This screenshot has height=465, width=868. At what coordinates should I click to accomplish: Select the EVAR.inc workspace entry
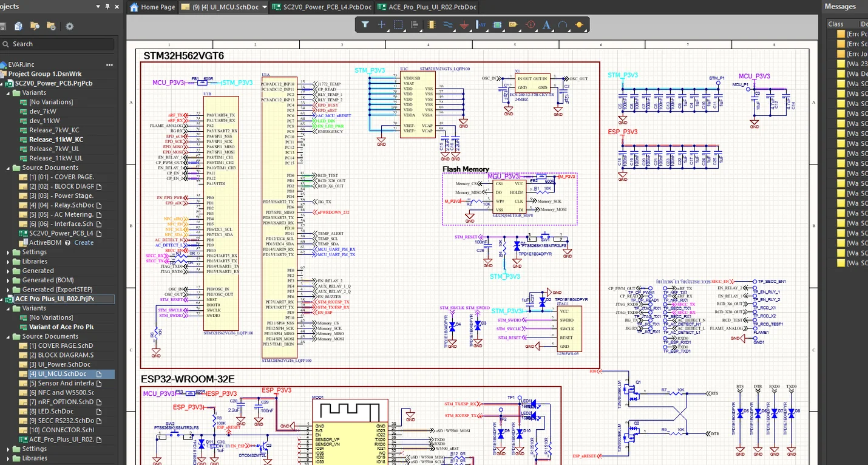(21, 64)
